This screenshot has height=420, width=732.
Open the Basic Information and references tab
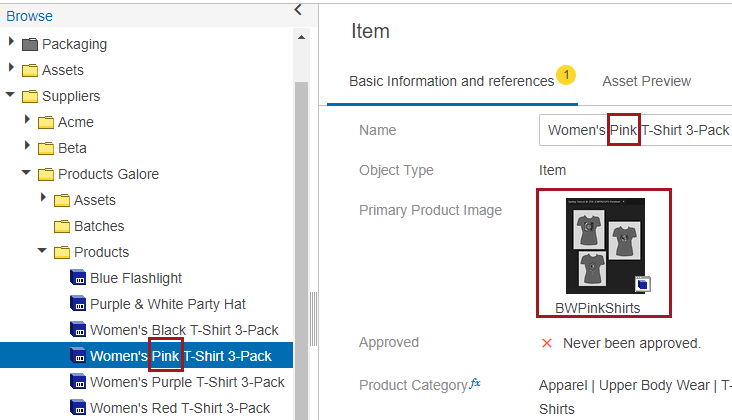(x=451, y=81)
